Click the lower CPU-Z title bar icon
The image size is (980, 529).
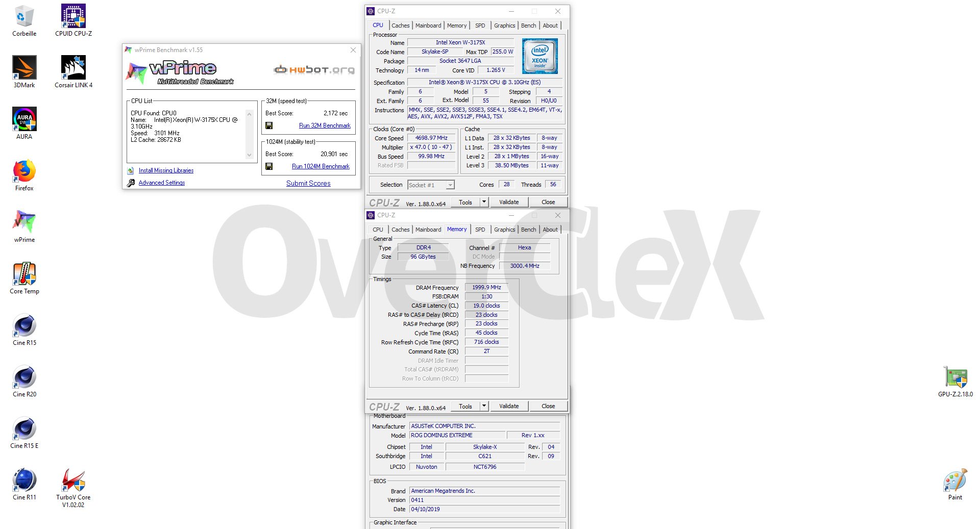[371, 215]
